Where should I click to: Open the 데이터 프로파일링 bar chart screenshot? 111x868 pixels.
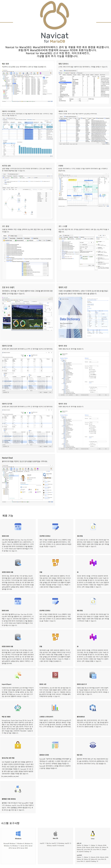tap(28, 137)
